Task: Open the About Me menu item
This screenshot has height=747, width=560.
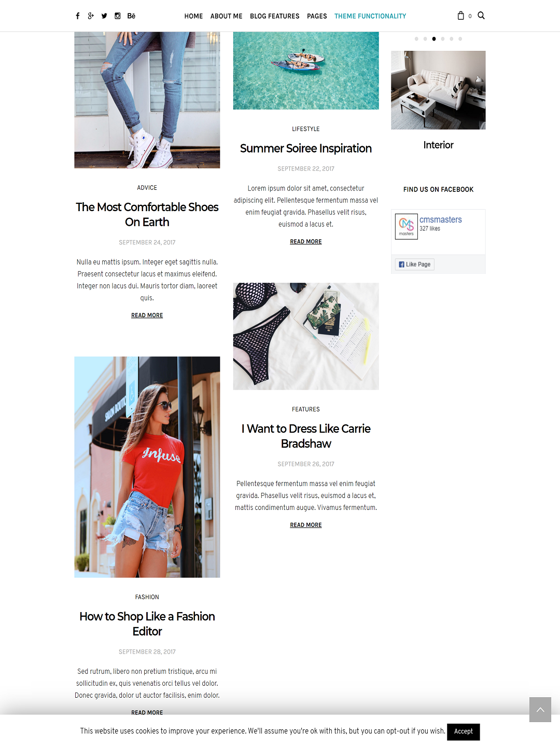Action: [227, 16]
